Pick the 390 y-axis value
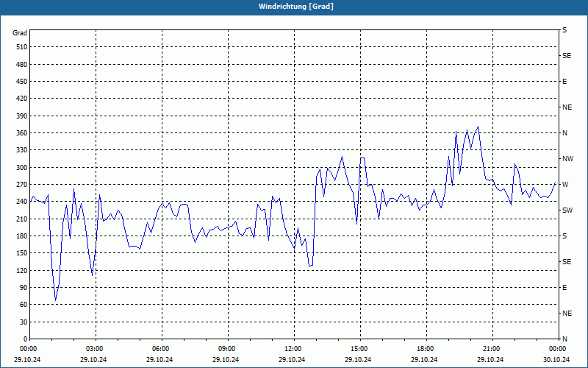 [x=22, y=116]
